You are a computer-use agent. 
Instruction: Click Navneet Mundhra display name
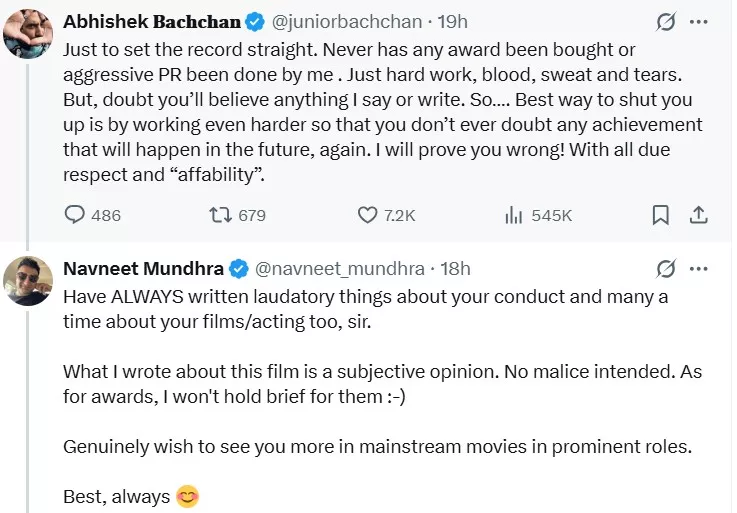pos(141,269)
